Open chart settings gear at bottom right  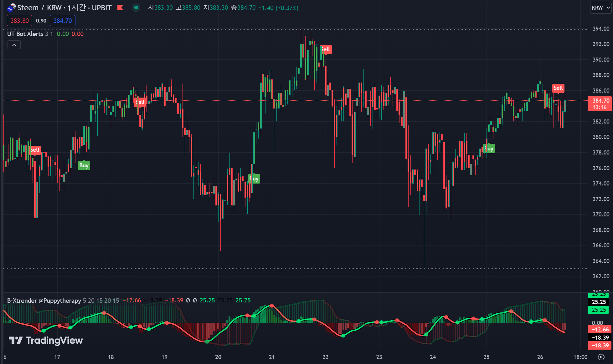tap(601, 357)
